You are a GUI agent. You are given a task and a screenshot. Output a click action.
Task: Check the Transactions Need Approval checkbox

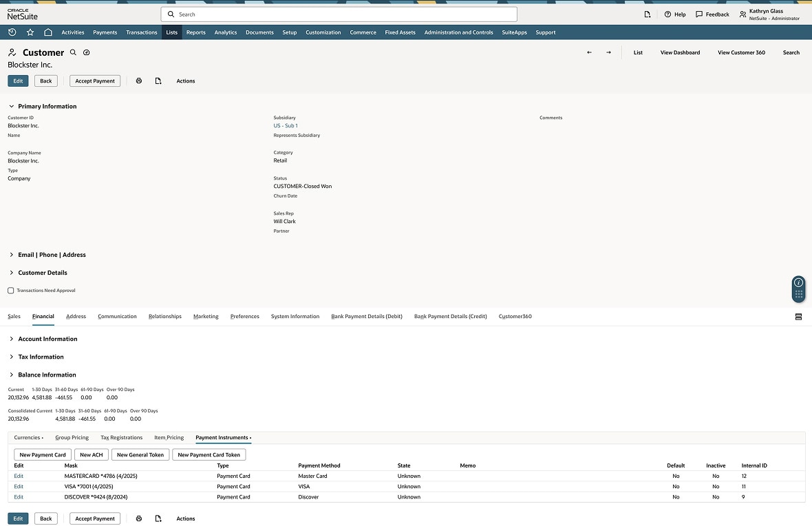pos(11,290)
